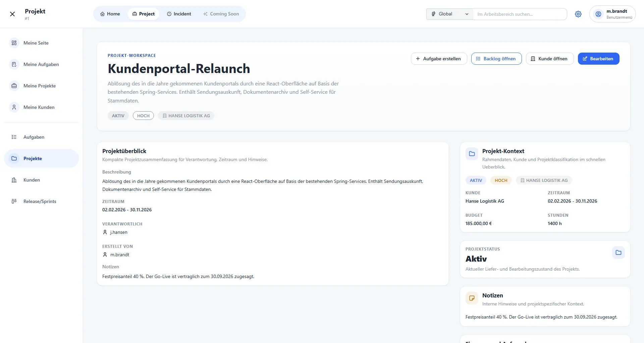Click the Kundenportal-Relaunch title
The height and width of the screenshot is (343, 644).
tap(179, 69)
